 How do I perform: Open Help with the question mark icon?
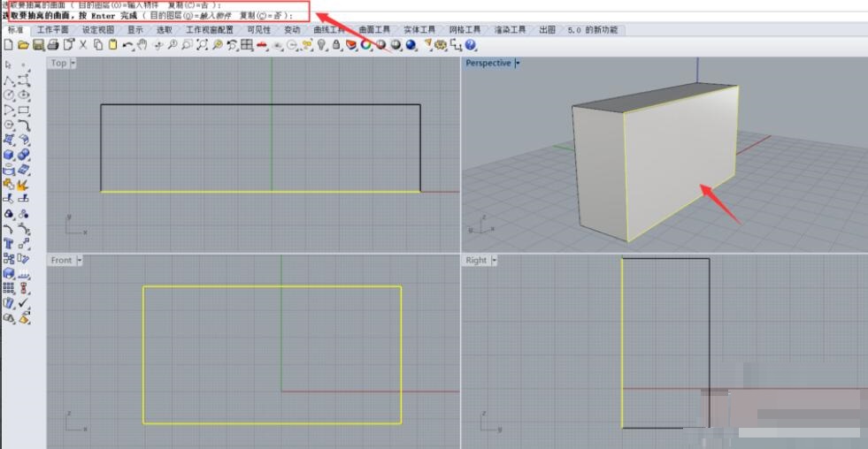(x=471, y=44)
